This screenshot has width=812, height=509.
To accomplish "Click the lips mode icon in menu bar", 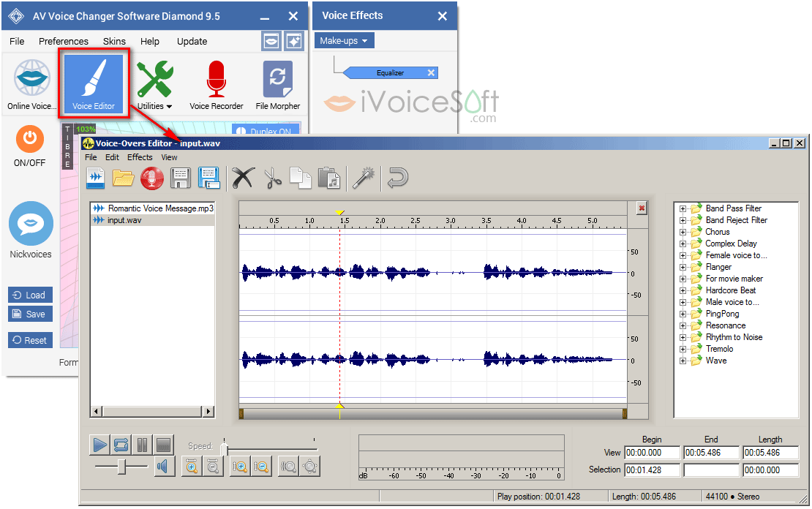I will click(x=271, y=41).
